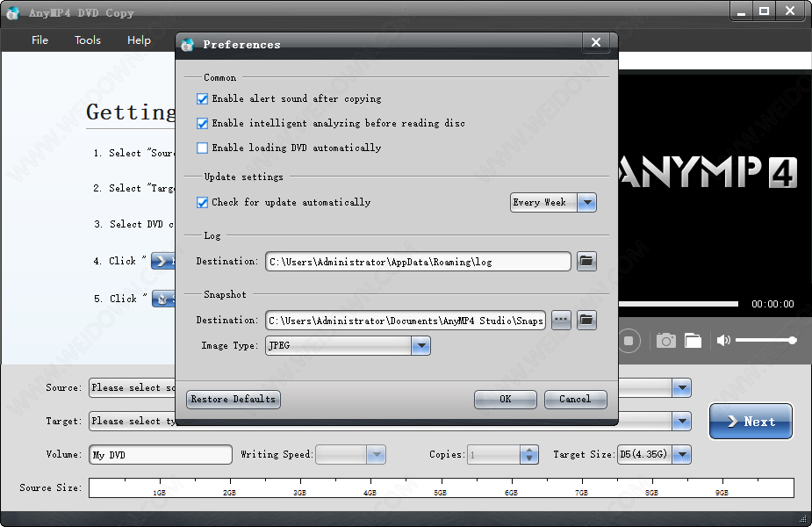Click the Volume My DVD text field
Screen dimensions: 812x527
[x=161, y=454]
